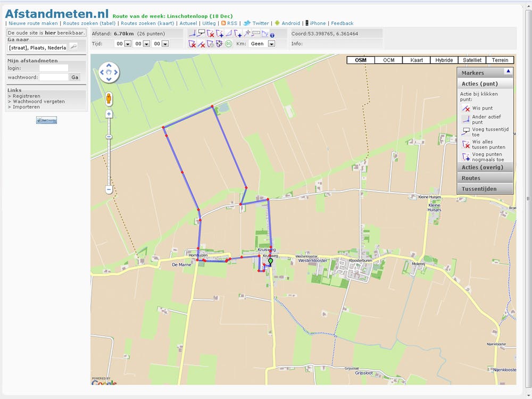Switch map layer to Terrein
The width and height of the screenshot is (532, 399).
pyautogui.click(x=500, y=60)
